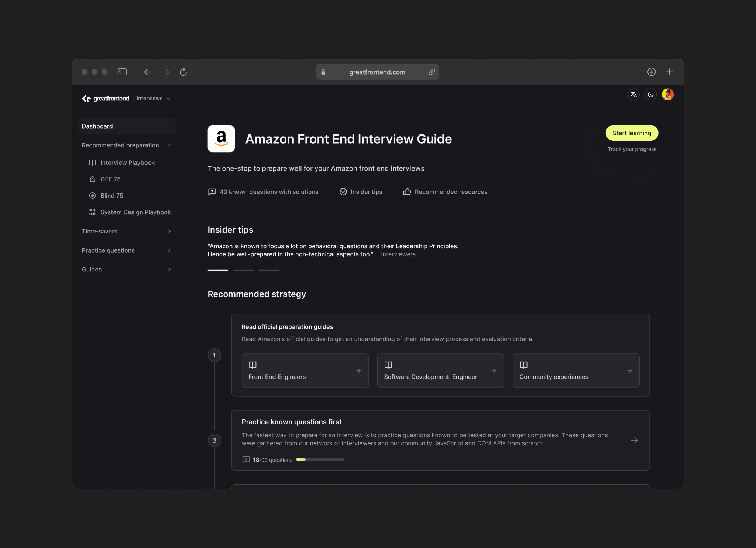The width and height of the screenshot is (756, 548).
Task: Show the first insider tip slide indicator
Action: tap(218, 270)
